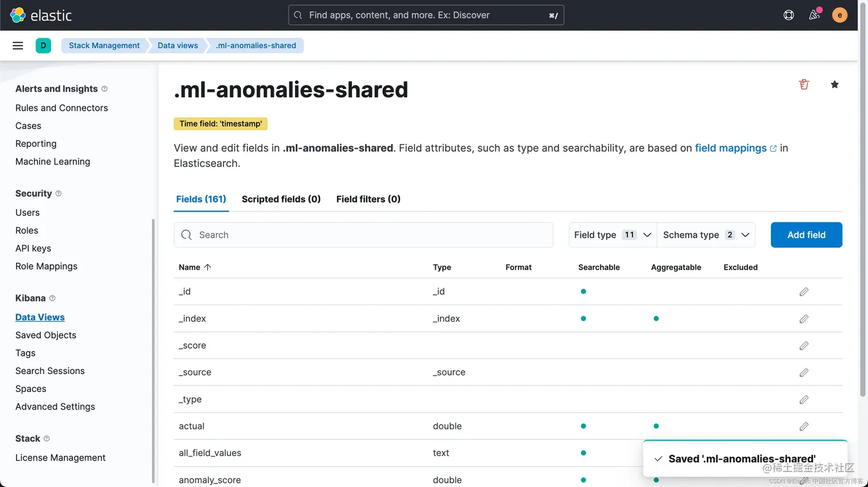Switch to the Scripted fields tab
The image size is (868, 487).
(281, 199)
